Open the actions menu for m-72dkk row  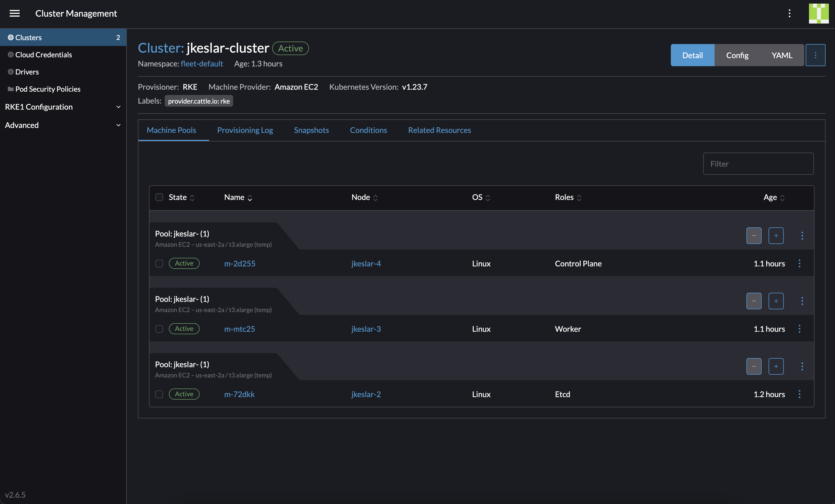[x=800, y=394]
